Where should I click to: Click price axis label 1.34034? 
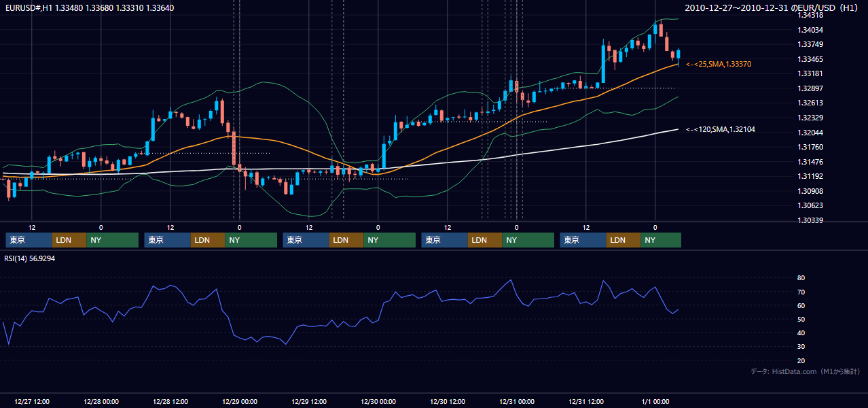[x=810, y=30]
